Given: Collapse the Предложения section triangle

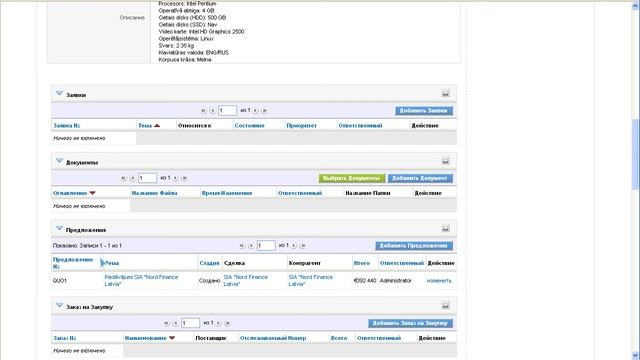Looking at the screenshot, I should [59, 228].
